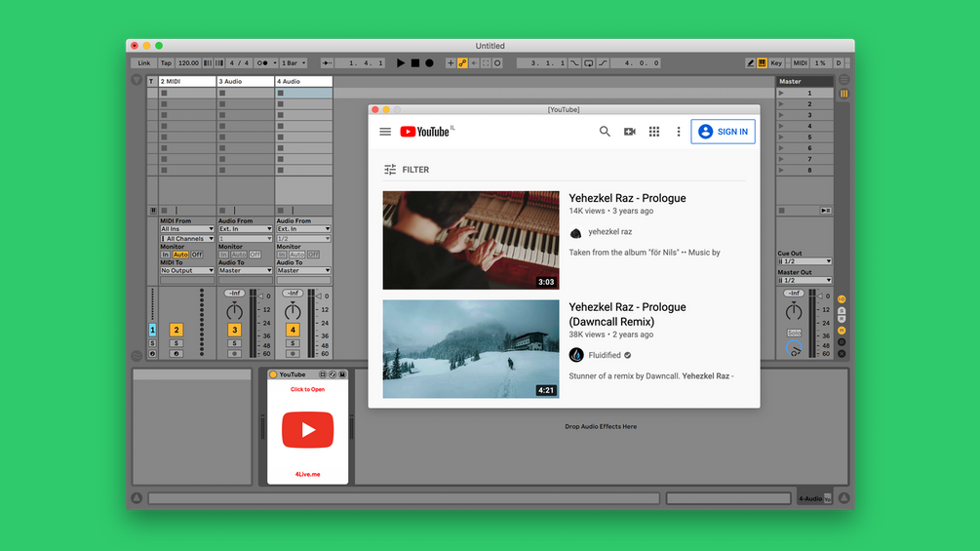Click the Session Record circle button
Screen dimensions: 980x551
click(497, 63)
